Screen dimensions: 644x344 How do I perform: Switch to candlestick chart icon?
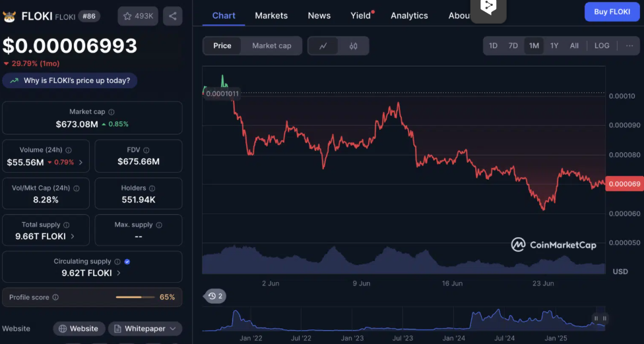tap(353, 46)
